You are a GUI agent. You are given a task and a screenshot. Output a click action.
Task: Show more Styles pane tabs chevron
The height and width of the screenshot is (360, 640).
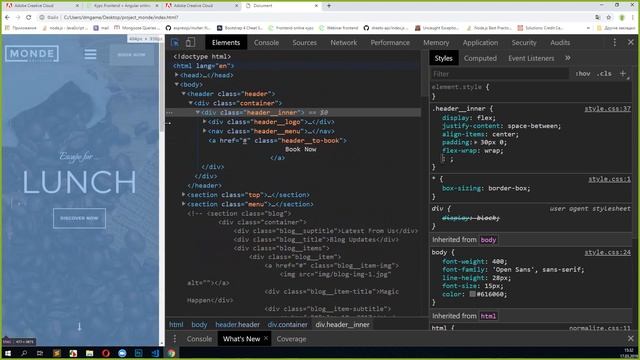(568, 58)
